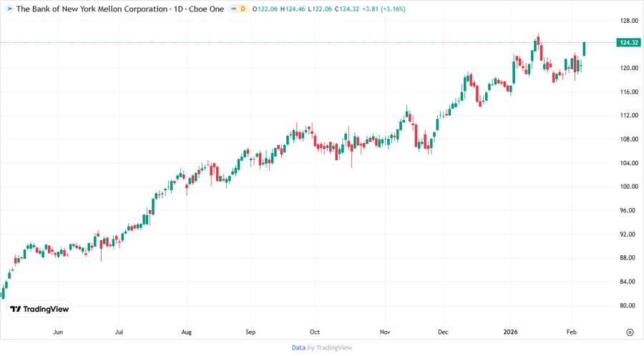Click the 'Dec' time axis label
Screen dimensions: 644x356
[x=443, y=332]
